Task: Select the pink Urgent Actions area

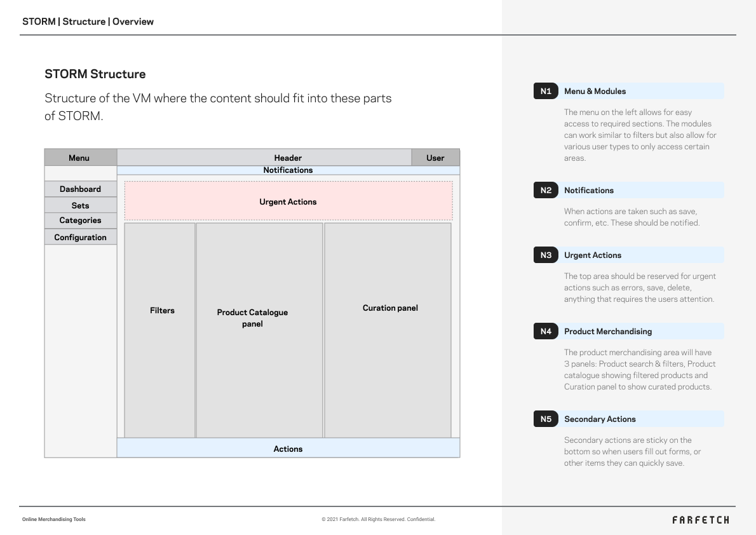Action: pos(288,201)
